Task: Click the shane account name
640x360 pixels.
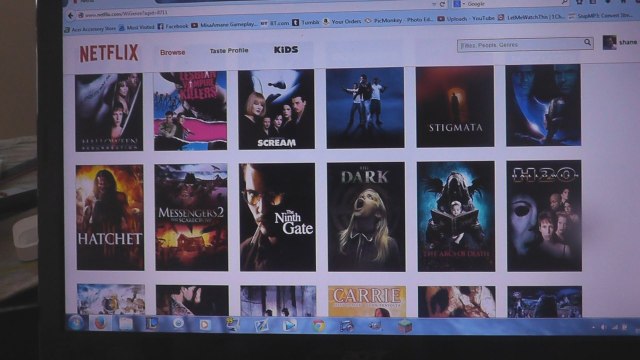Action: click(x=628, y=42)
